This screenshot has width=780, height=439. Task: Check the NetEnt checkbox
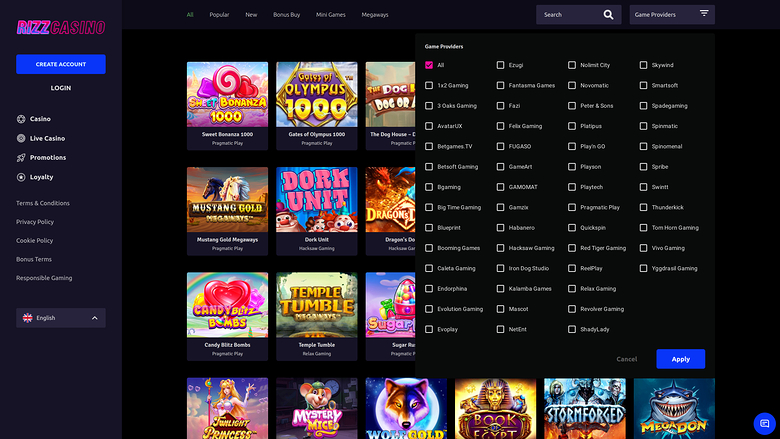(500, 329)
